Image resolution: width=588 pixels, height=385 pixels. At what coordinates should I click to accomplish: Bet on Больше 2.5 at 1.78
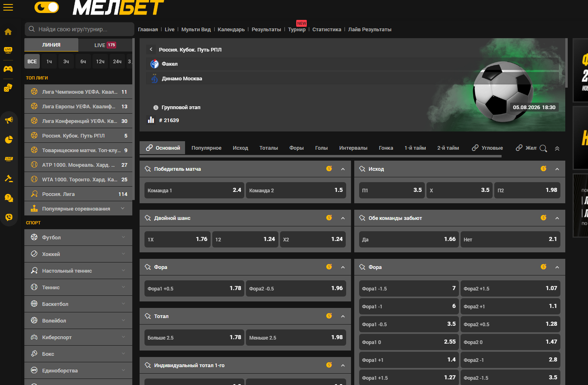click(194, 338)
